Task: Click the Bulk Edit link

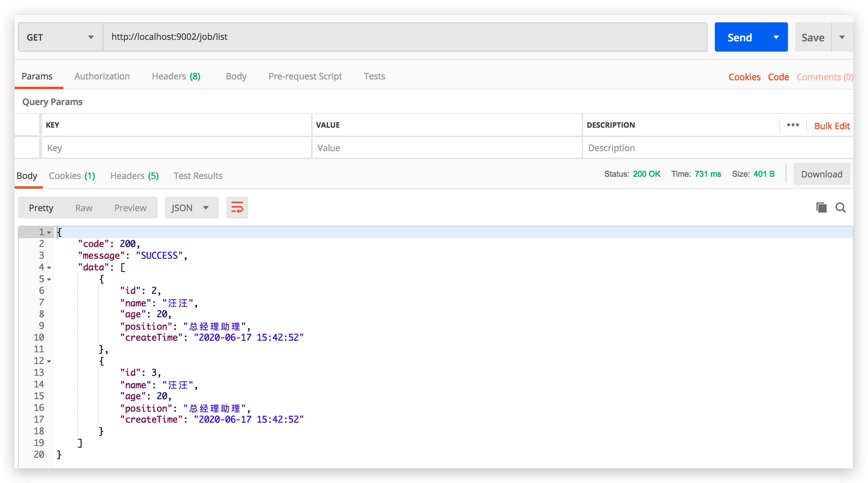Action: point(832,126)
